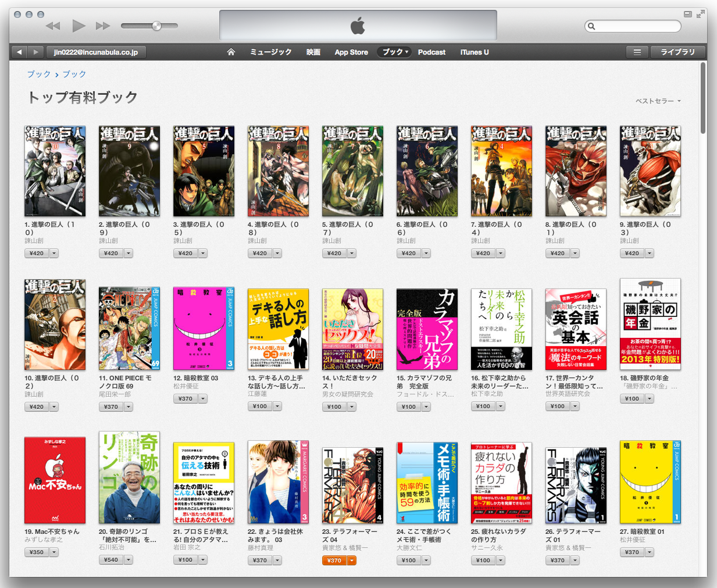Click the Apple logo status display
The height and width of the screenshot is (588, 717).
[358, 26]
